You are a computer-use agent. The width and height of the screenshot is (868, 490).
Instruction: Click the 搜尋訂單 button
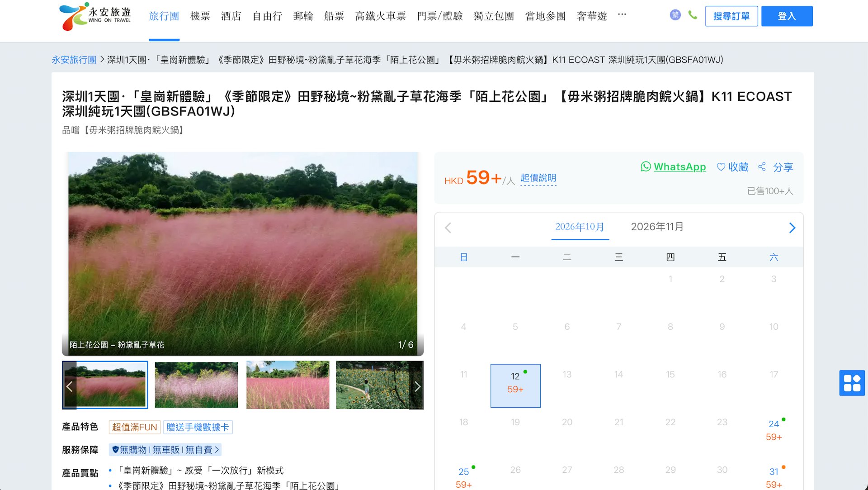click(x=731, y=16)
